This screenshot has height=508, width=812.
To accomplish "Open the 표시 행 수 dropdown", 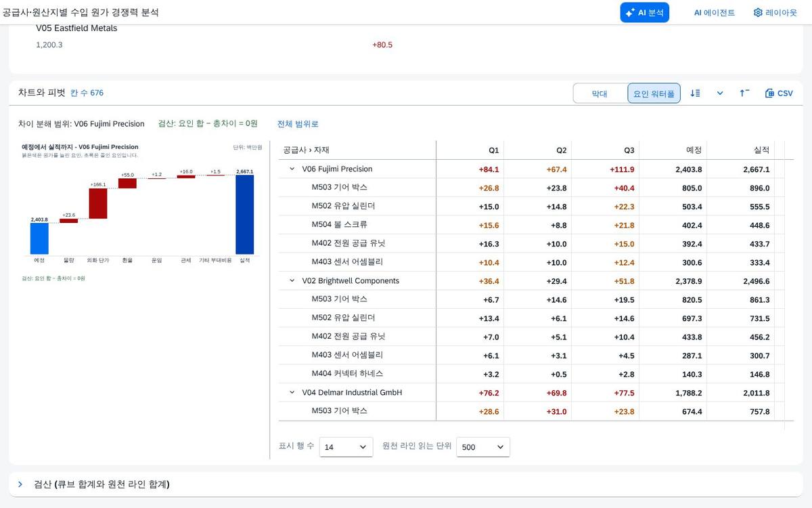I will coord(346,447).
